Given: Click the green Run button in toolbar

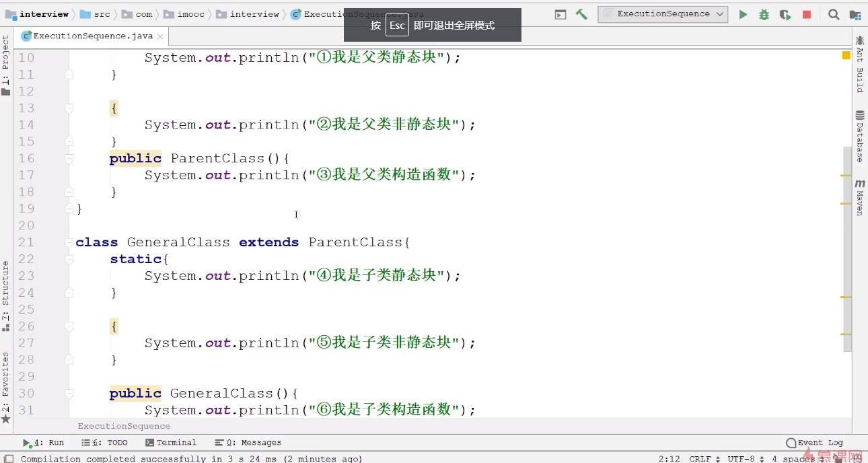Looking at the screenshot, I should coord(743,14).
